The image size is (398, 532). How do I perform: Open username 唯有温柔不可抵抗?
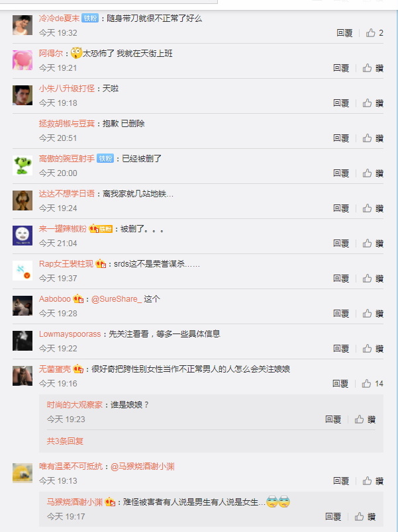click(71, 466)
